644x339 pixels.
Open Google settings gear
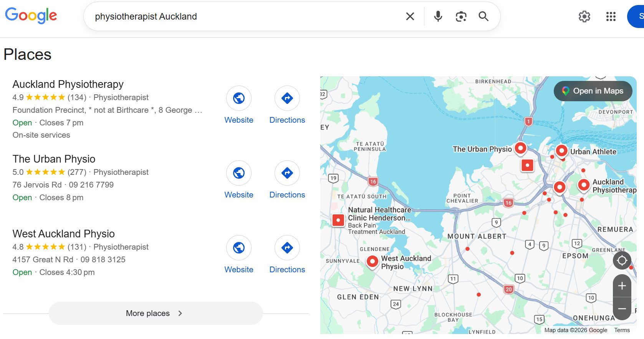point(584,16)
